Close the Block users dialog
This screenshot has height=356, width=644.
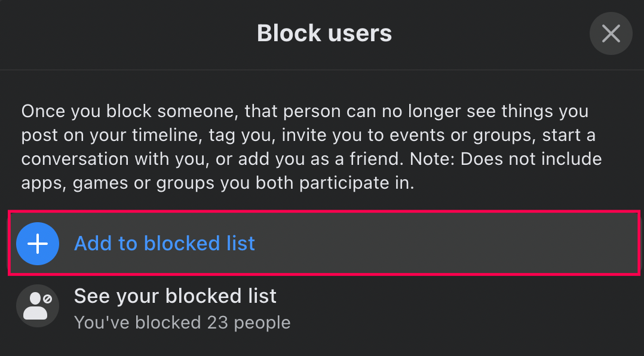click(x=611, y=33)
